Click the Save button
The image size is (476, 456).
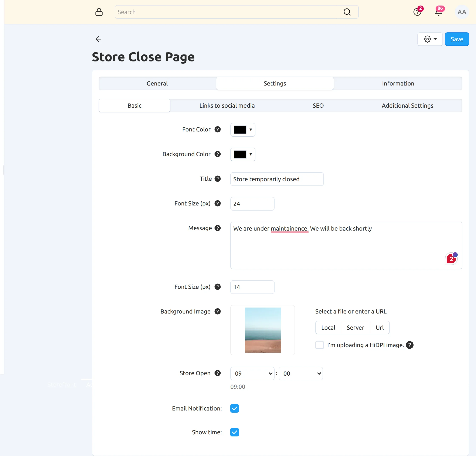457,39
